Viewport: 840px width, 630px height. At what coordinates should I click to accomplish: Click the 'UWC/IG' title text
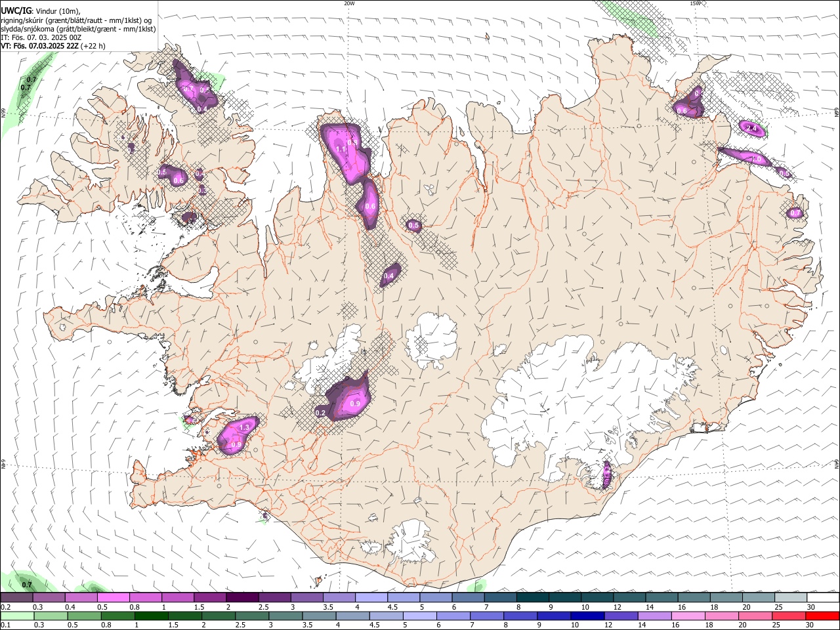coord(15,10)
